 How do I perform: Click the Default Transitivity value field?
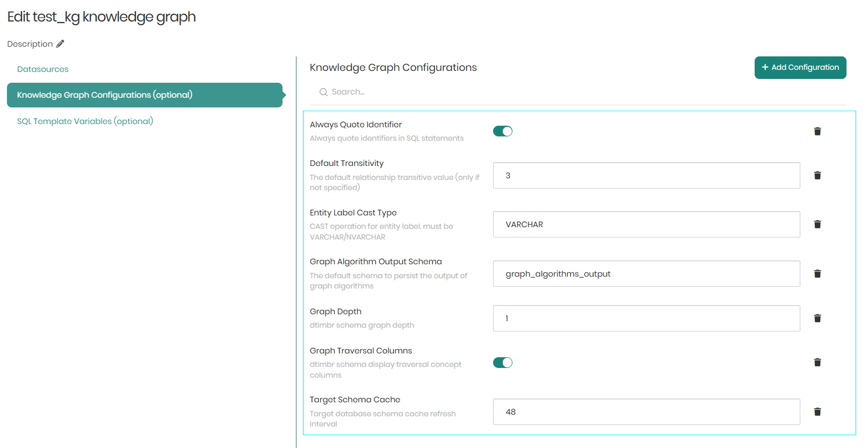[x=646, y=176]
